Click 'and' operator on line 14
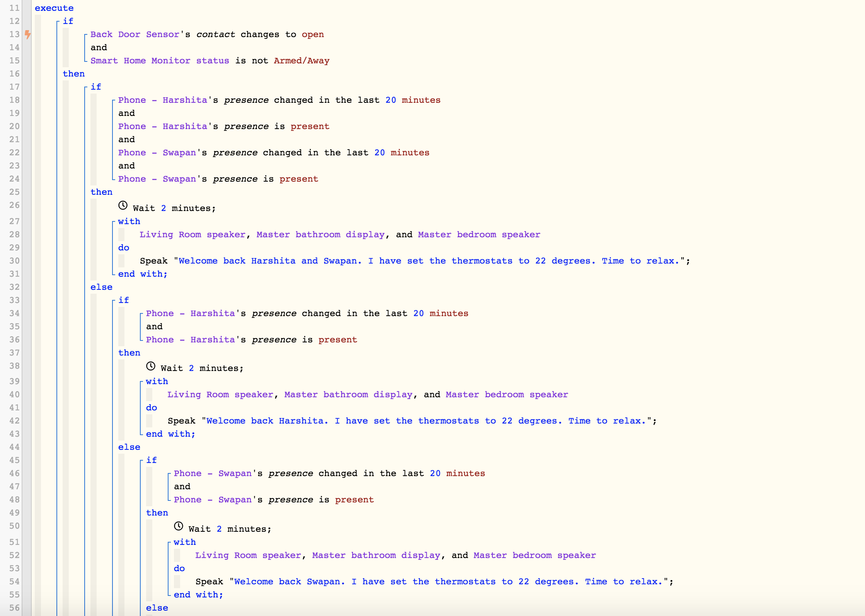Image resolution: width=865 pixels, height=616 pixels. pyautogui.click(x=99, y=48)
